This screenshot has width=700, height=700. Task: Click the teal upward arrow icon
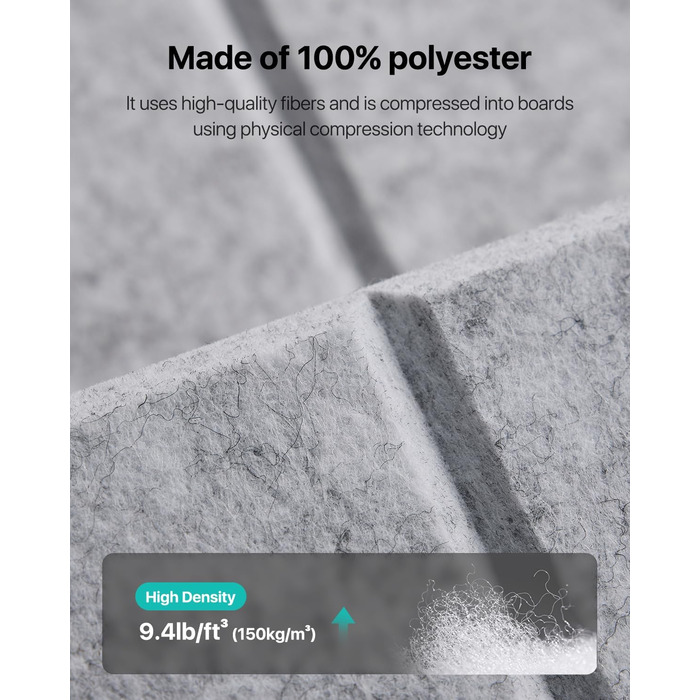click(x=343, y=625)
